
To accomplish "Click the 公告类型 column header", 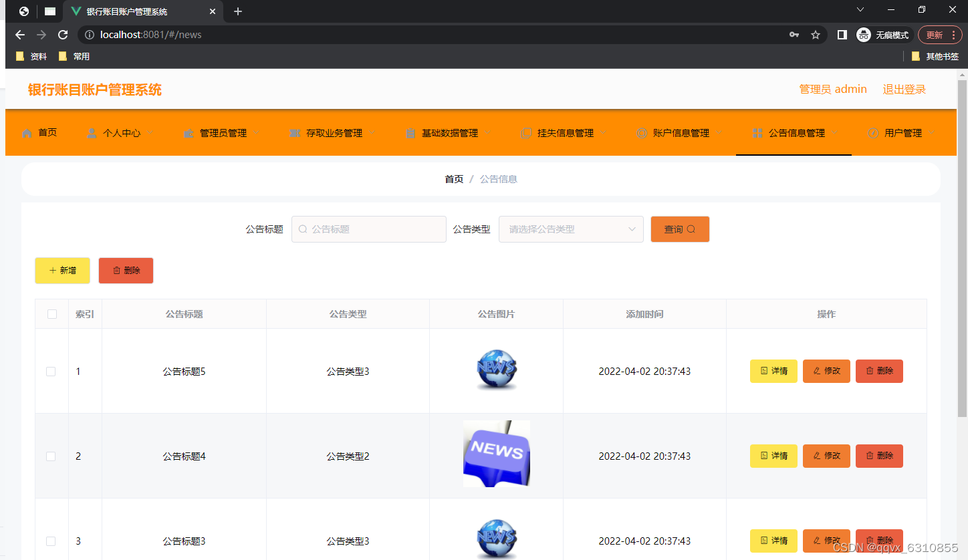I will click(x=348, y=314).
